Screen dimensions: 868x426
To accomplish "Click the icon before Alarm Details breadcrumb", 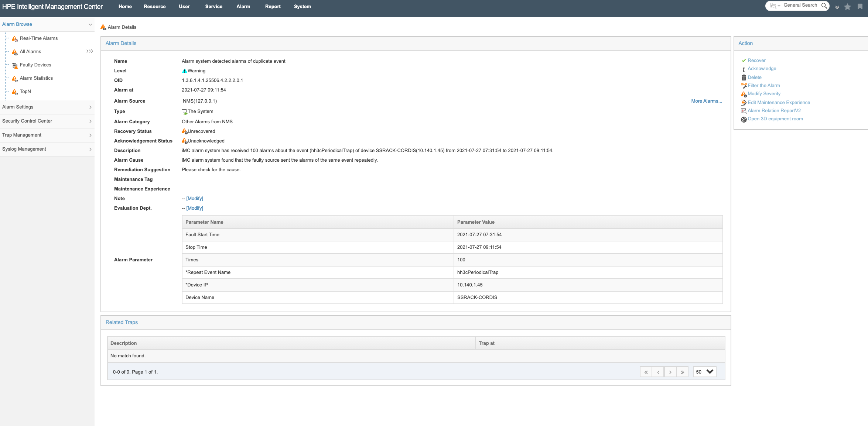I will tap(103, 27).
